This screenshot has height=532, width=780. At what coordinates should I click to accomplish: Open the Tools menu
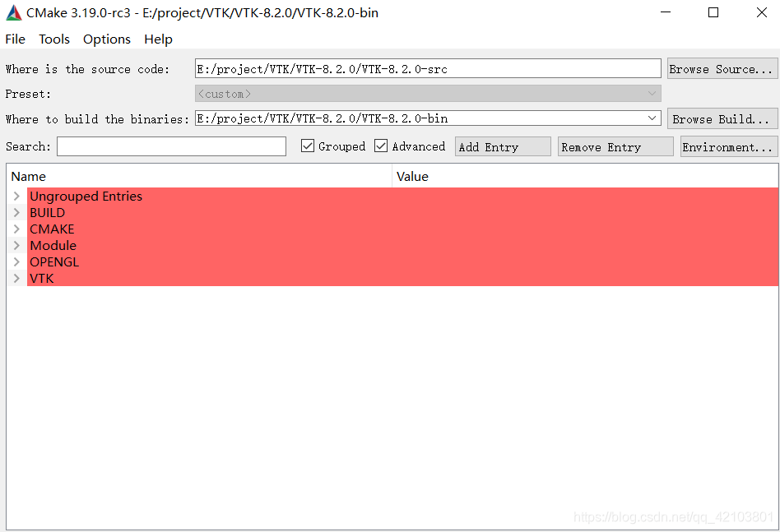(53, 39)
